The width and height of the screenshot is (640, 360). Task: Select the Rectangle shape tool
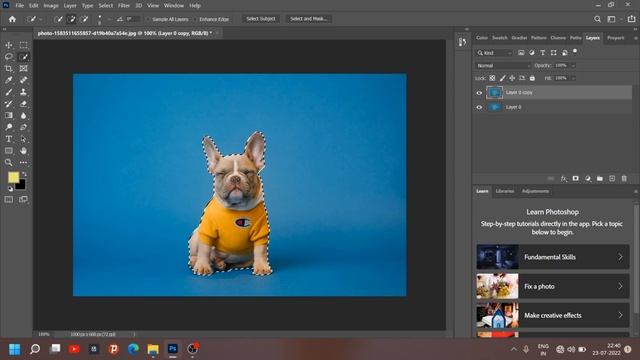pyautogui.click(x=9, y=151)
